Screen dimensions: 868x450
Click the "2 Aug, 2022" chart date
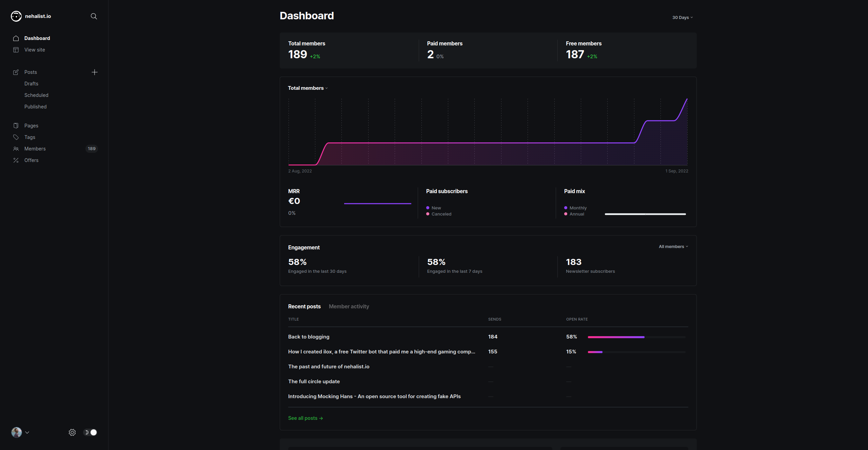point(300,171)
